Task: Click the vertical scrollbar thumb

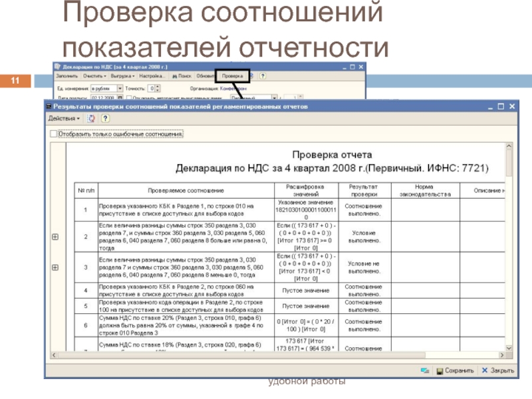Action: coord(509,163)
